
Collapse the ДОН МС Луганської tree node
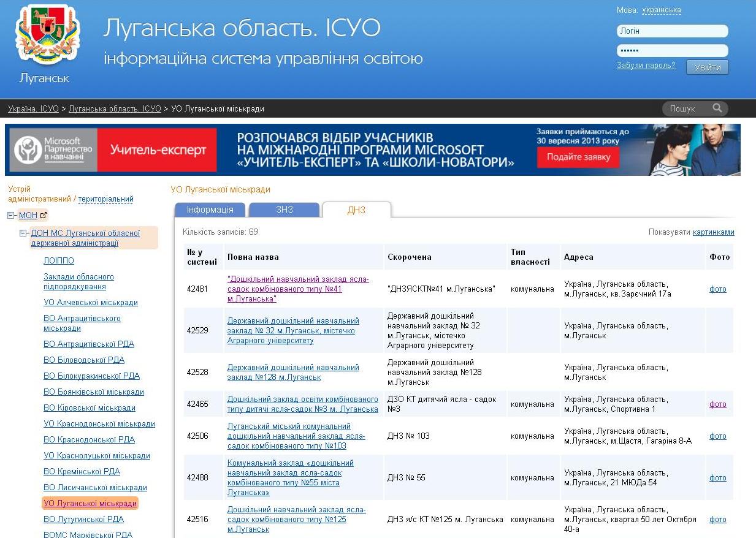pyautogui.click(x=23, y=233)
